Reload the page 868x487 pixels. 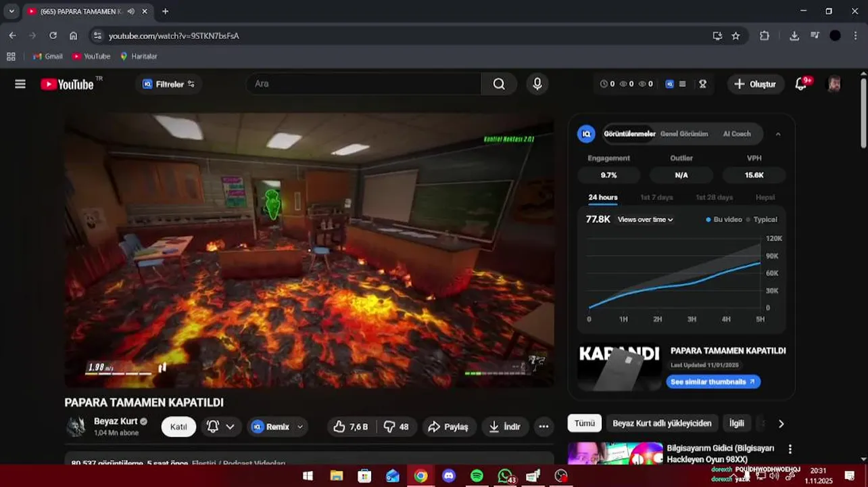[53, 36]
